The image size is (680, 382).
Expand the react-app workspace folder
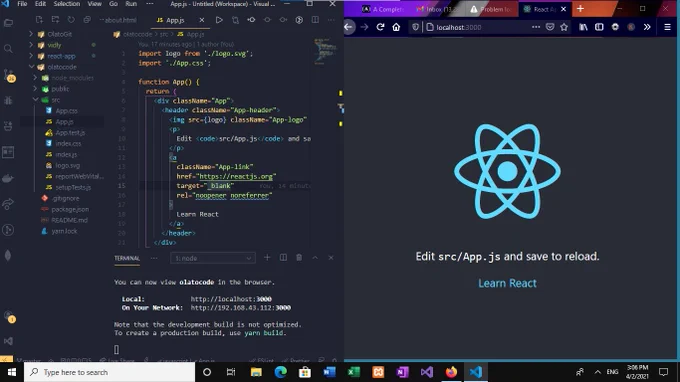click(31, 56)
